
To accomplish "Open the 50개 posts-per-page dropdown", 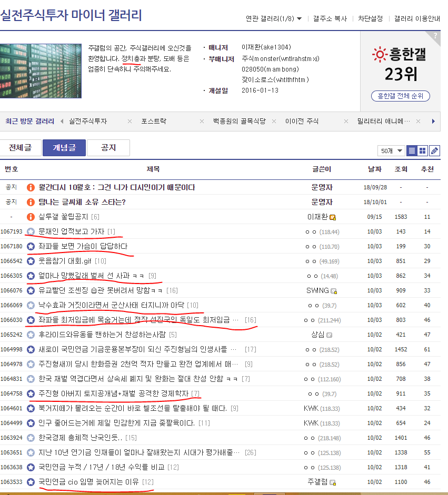I will point(391,151).
